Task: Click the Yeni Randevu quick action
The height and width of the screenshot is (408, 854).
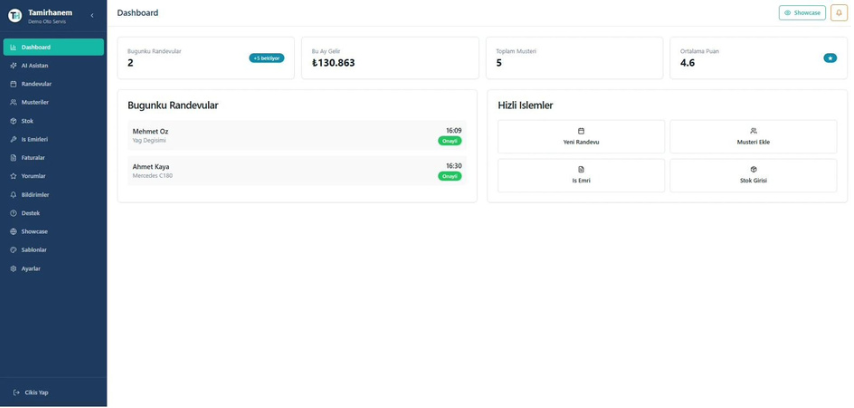Action: 580,136
